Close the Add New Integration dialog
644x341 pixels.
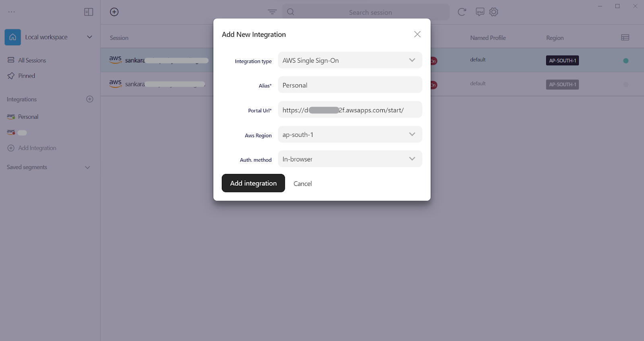point(417,34)
